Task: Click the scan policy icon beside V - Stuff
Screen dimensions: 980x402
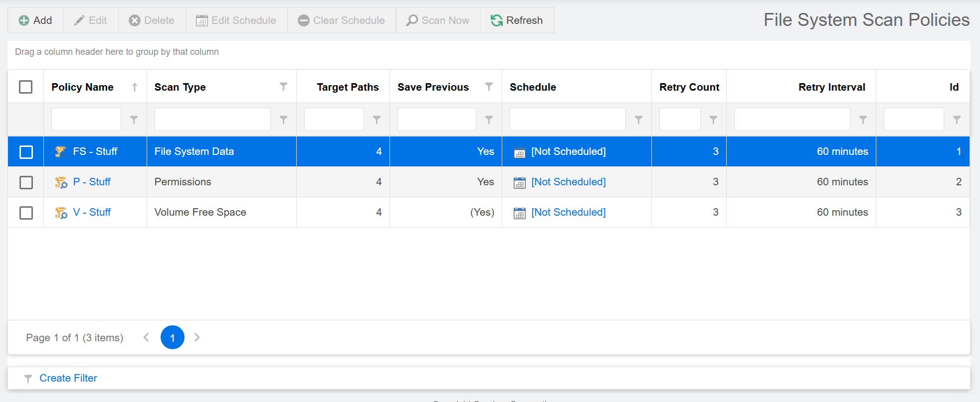Action: [61, 213]
